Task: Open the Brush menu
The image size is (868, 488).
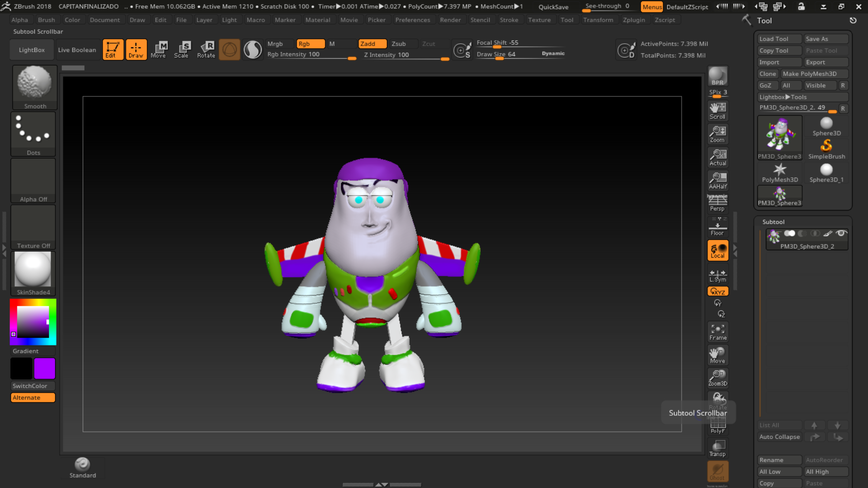Action: point(47,20)
